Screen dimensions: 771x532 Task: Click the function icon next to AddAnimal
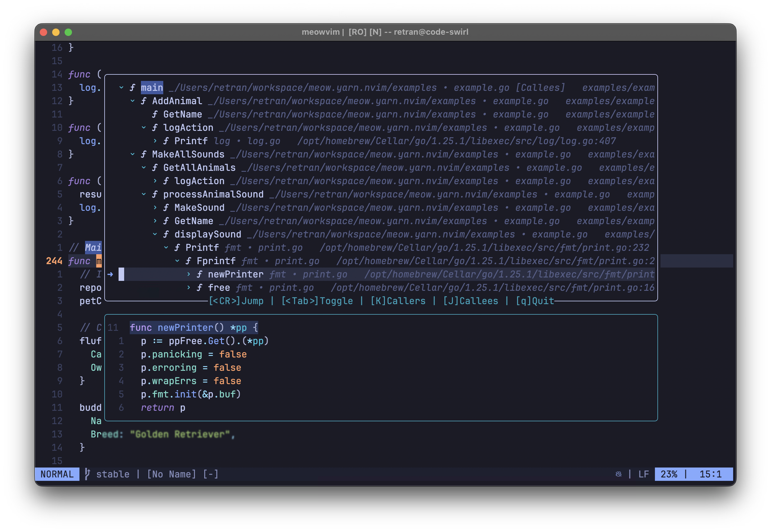[x=144, y=101]
